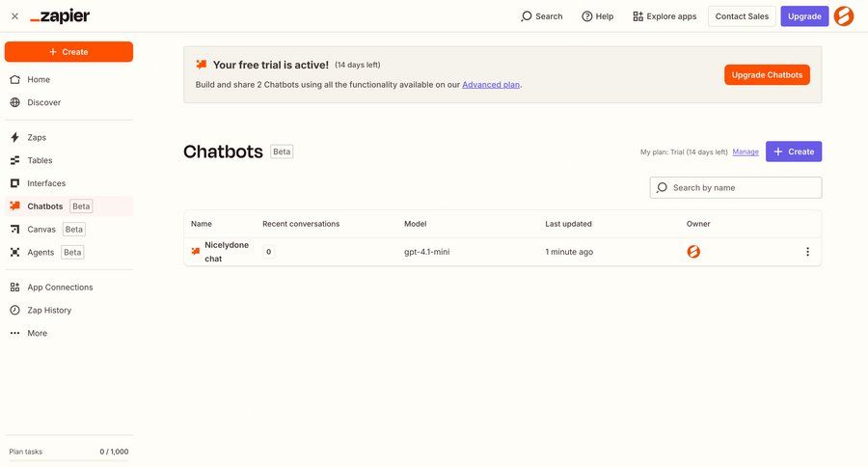Image resolution: width=868 pixels, height=467 pixels.
Task: Select Chatbots in the sidebar
Action: pos(68,206)
